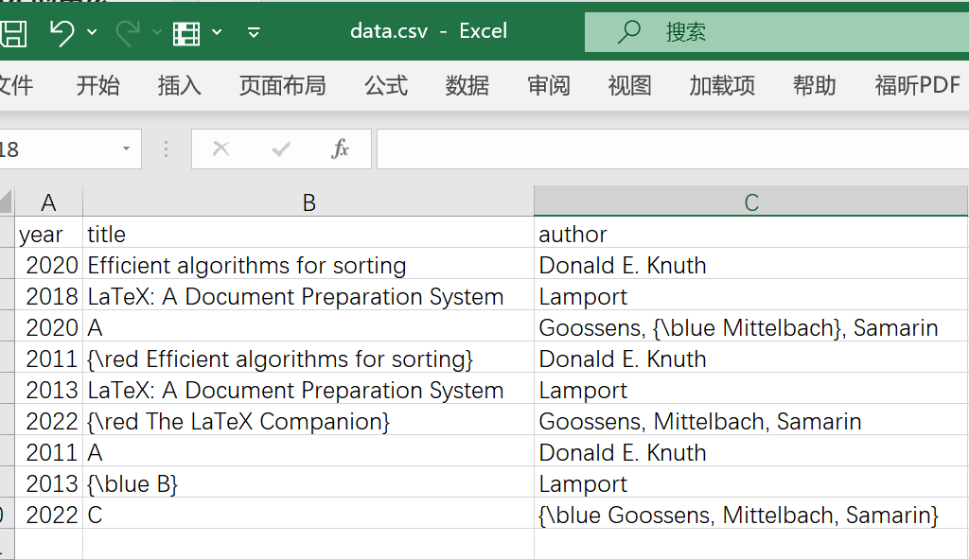Select 'Donald E. Knuth' in the 2011 'A' row

pos(750,452)
